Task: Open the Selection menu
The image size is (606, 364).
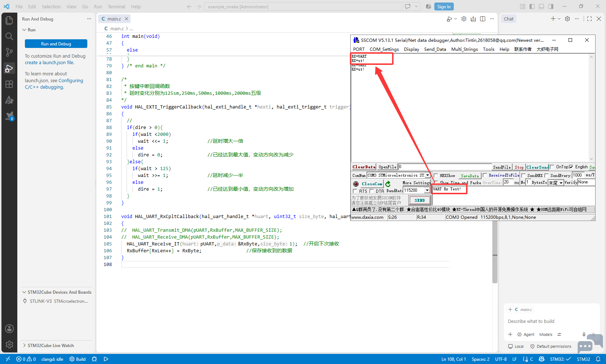Action: click(x=51, y=6)
